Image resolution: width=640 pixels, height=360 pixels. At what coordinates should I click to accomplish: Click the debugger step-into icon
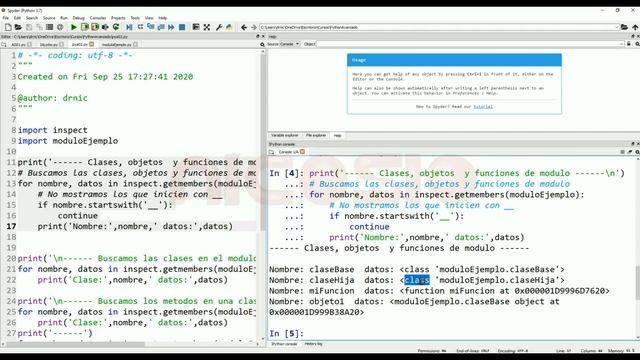151,27
